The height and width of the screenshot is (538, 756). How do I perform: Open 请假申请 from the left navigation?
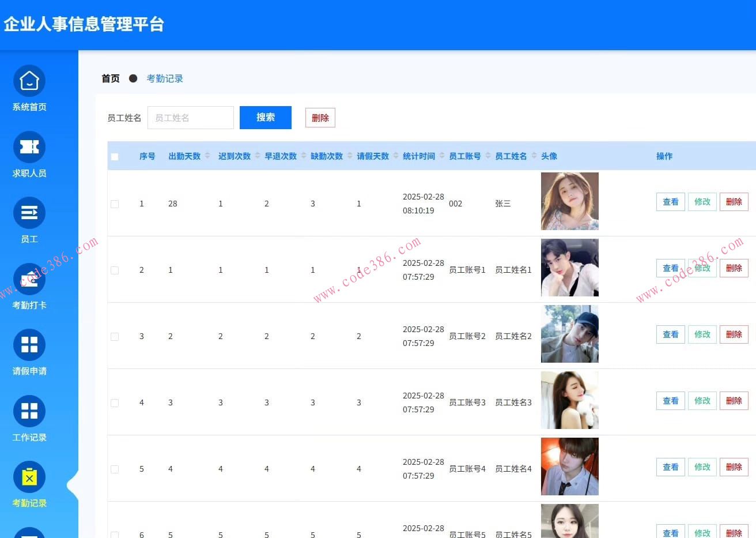[29, 345]
